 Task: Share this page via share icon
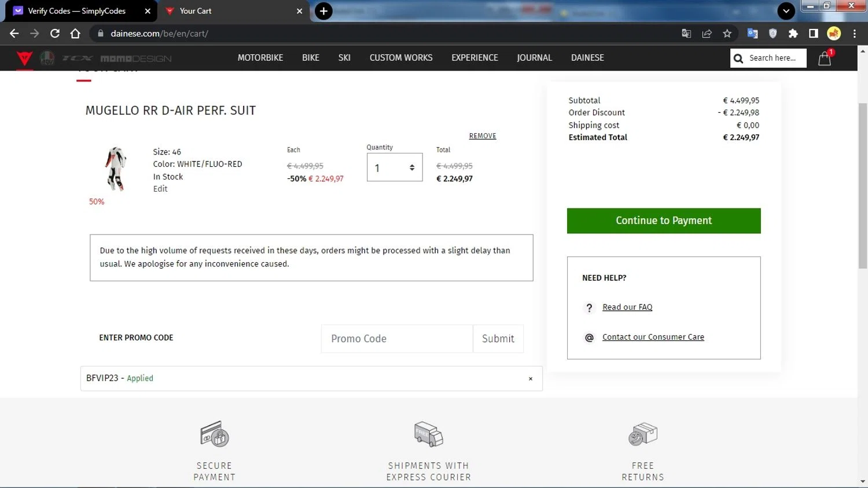point(707,34)
